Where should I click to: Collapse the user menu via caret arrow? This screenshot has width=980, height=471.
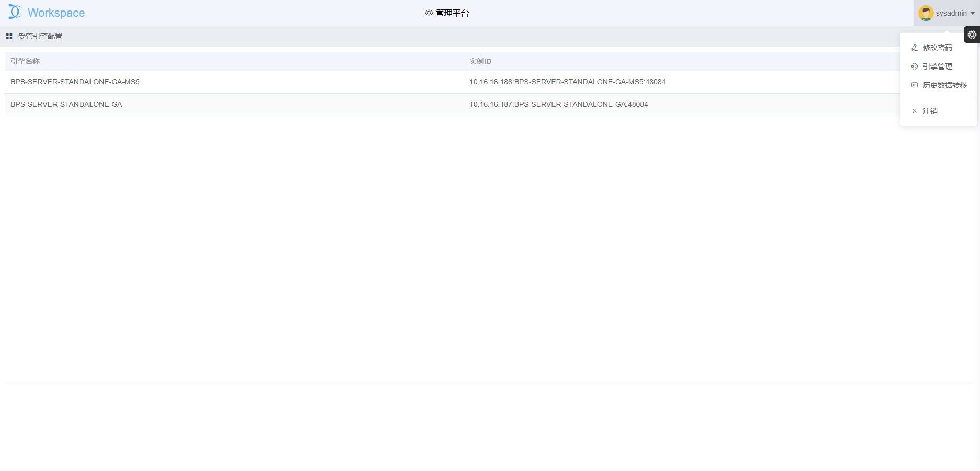coord(973,14)
